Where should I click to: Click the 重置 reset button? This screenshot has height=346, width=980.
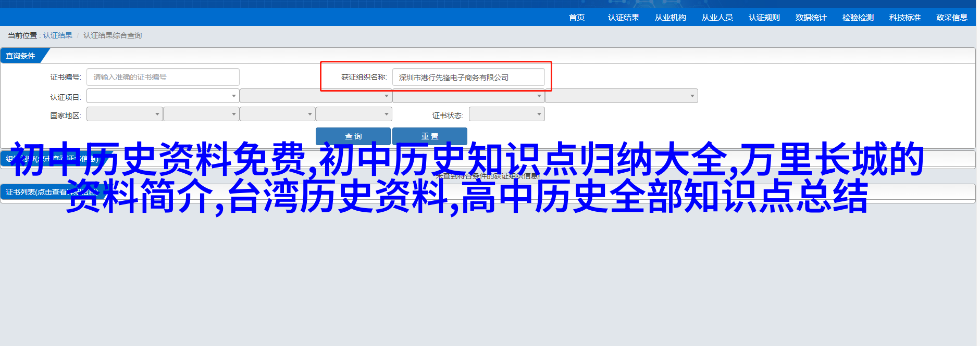click(429, 136)
